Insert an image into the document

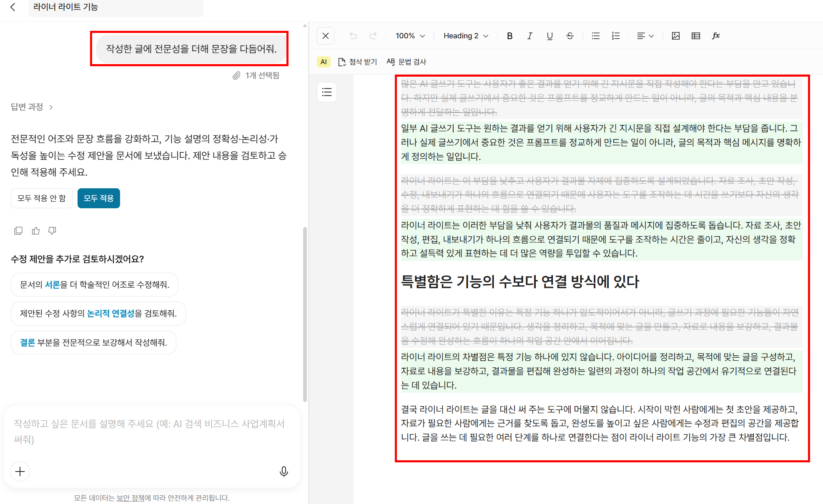click(675, 36)
